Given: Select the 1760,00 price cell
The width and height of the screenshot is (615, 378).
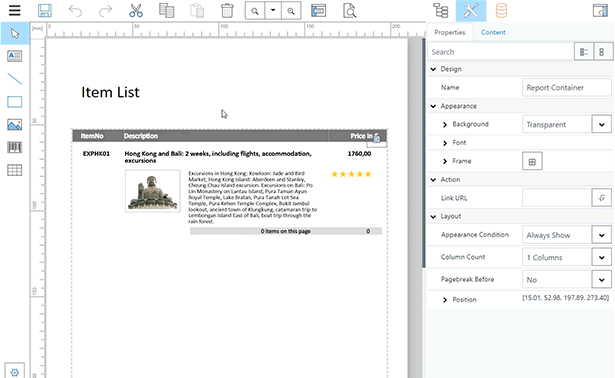Looking at the screenshot, I should click(x=359, y=154).
